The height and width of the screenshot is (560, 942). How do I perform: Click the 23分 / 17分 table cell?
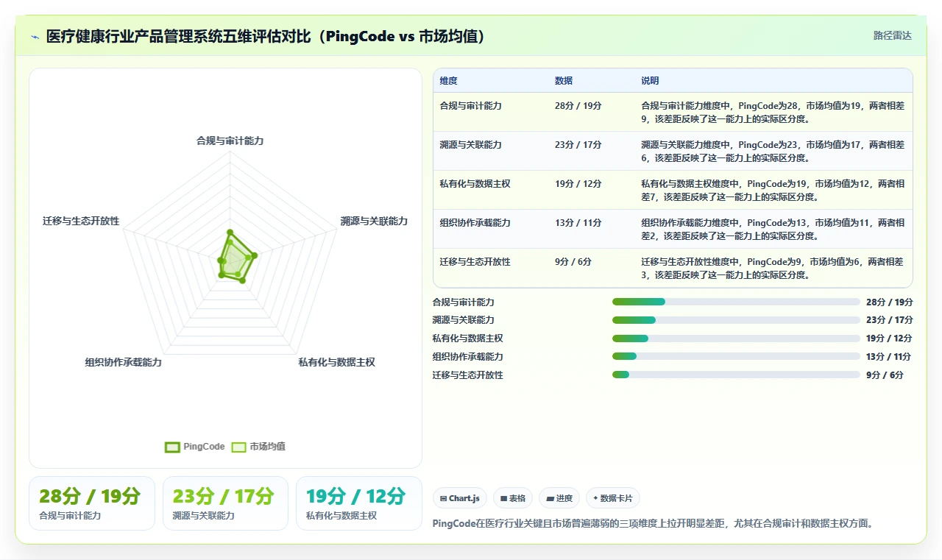pos(578,145)
